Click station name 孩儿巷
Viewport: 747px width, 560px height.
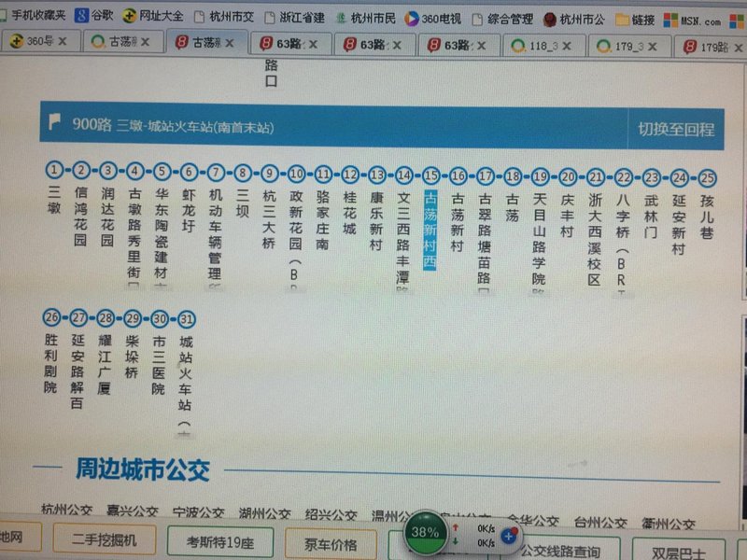[x=708, y=219]
